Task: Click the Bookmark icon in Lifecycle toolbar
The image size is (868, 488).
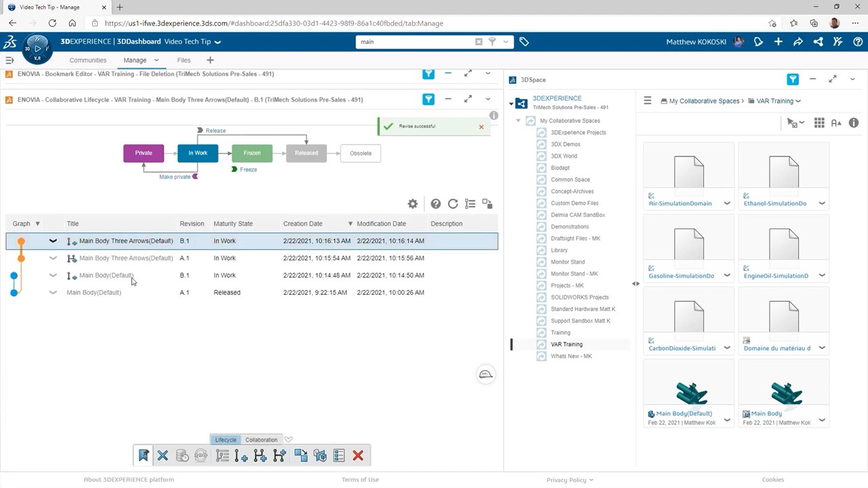Action: tap(144, 456)
